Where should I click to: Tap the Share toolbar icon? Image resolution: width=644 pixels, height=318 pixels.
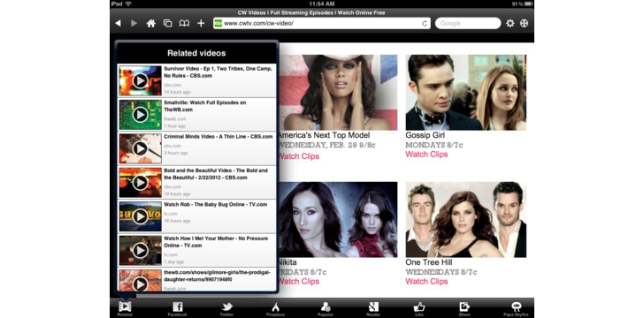(x=464, y=308)
